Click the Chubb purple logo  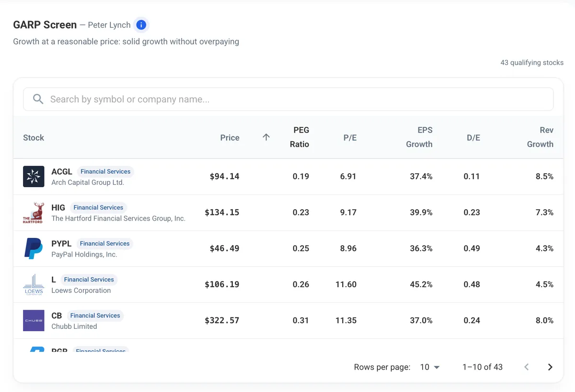tap(34, 320)
